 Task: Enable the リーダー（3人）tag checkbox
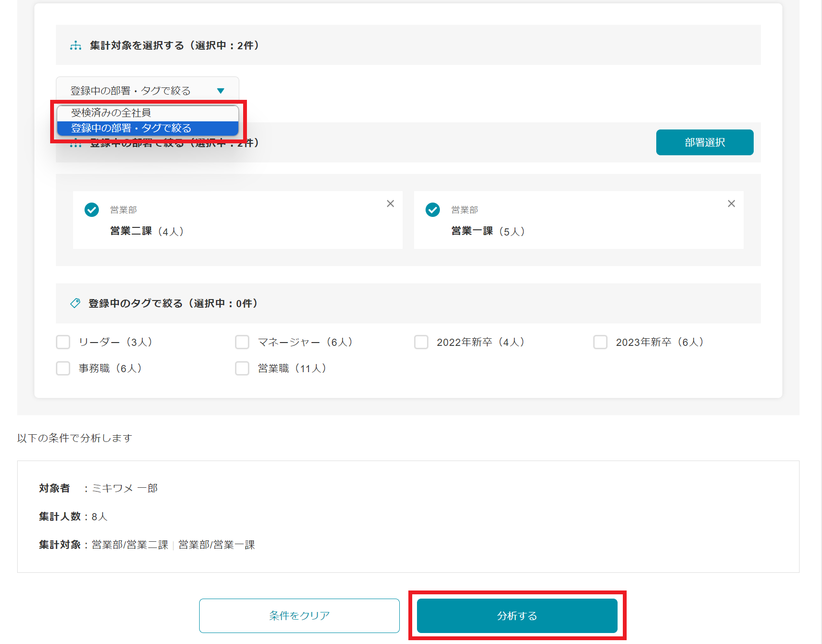point(63,342)
